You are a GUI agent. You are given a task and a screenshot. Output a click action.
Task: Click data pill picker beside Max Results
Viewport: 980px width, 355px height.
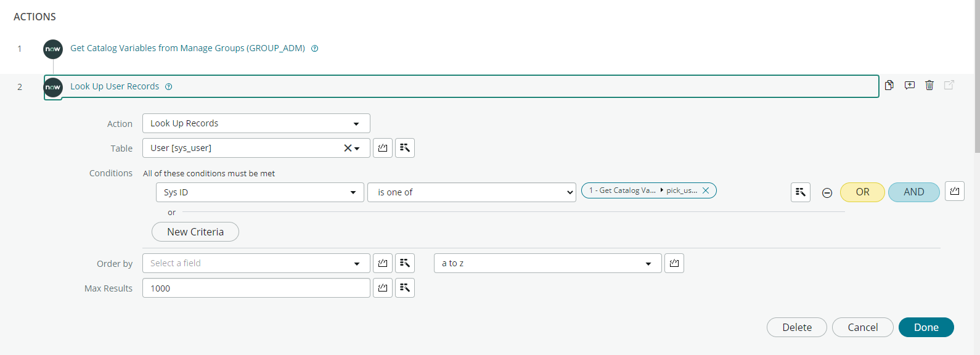[405, 288]
